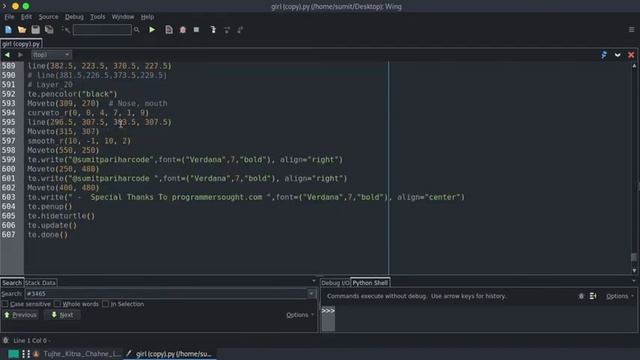Open the left tool panel's arrow menu
This screenshot has height=360, width=640.
314,281
